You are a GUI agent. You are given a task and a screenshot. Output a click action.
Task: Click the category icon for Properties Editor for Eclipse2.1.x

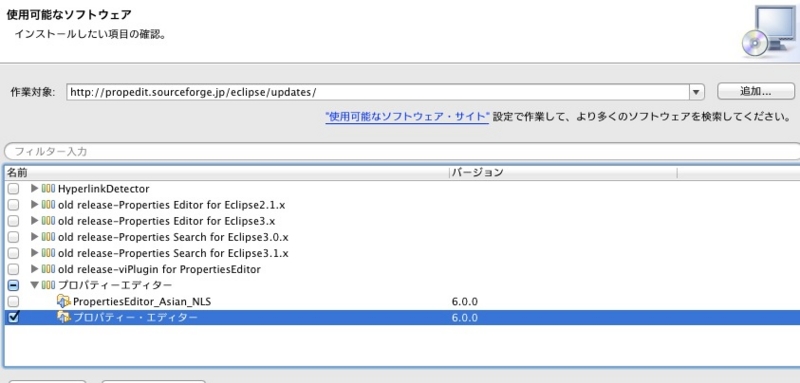(x=48, y=205)
